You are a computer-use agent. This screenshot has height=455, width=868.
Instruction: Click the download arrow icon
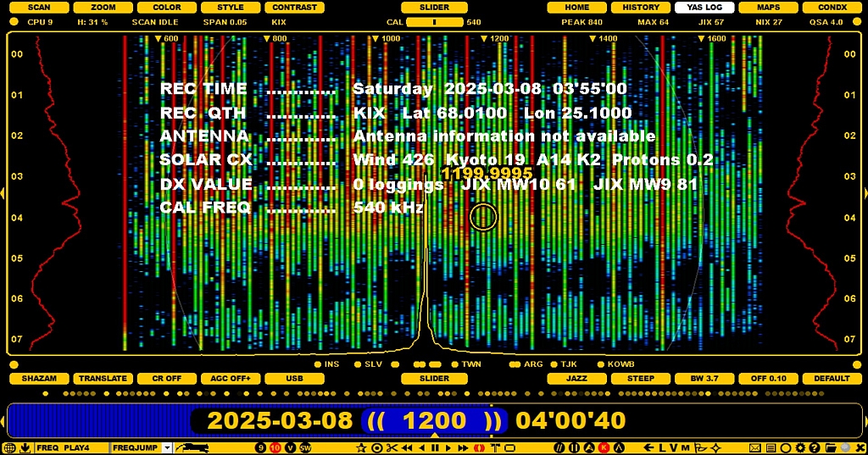[25, 447]
